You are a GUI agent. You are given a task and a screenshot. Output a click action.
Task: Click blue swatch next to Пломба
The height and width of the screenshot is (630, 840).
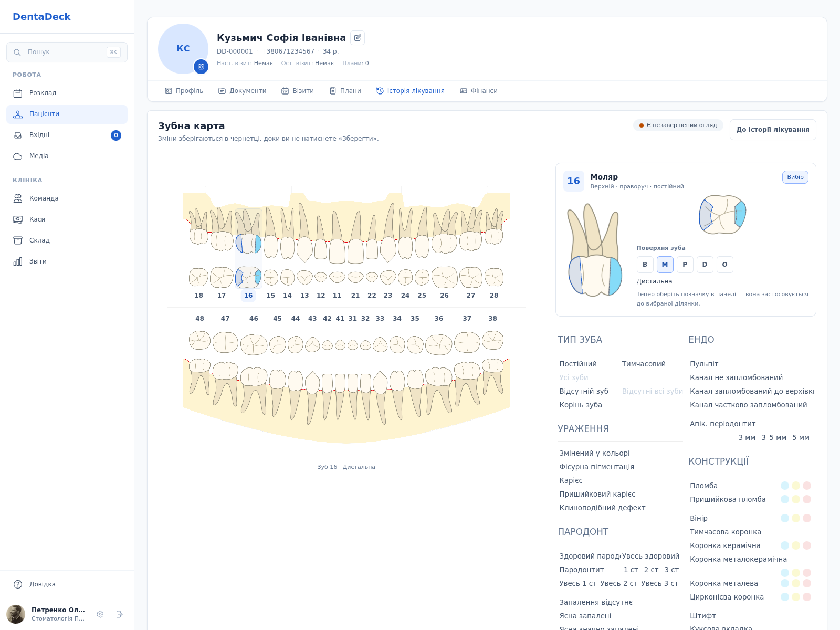pyautogui.click(x=785, y=486)
